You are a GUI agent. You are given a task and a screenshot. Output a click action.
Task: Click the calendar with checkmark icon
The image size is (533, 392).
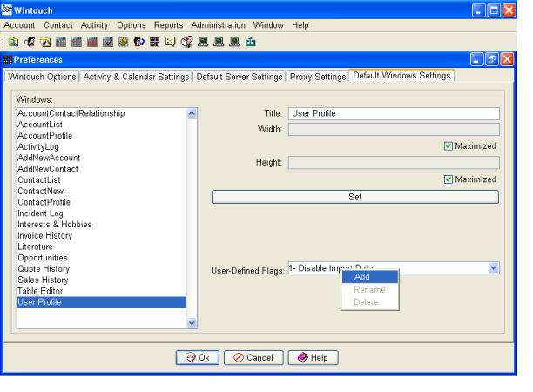point(108,42)
